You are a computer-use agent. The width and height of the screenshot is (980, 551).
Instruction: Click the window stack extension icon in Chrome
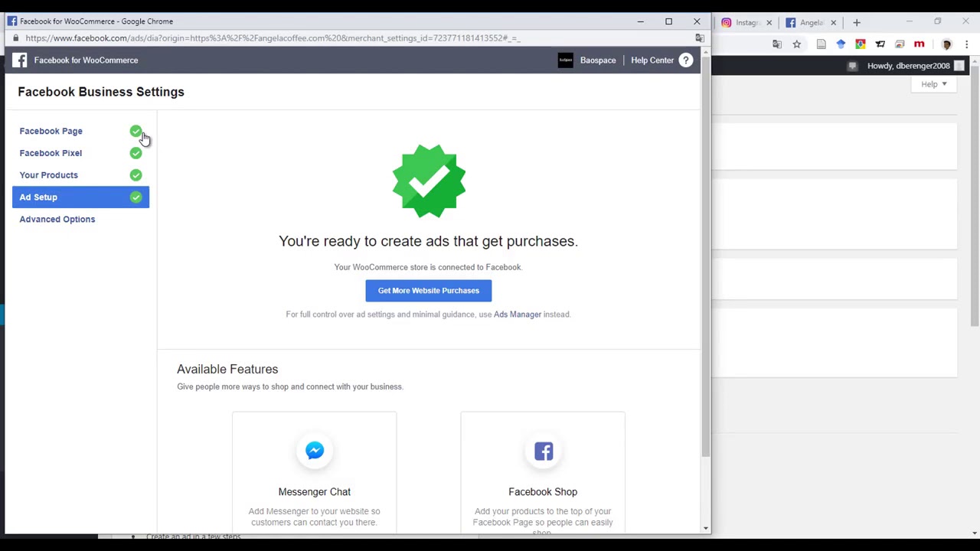tap(900, 44)
